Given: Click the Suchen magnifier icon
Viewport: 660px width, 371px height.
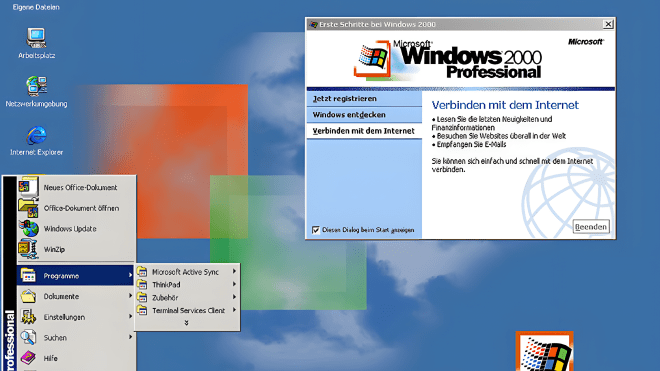Looking at the screenshot, I should click(x=28, y=337).
